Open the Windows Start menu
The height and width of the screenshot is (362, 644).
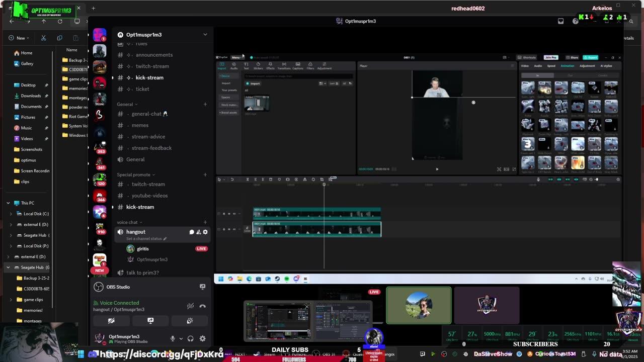(x=80, y=354)
